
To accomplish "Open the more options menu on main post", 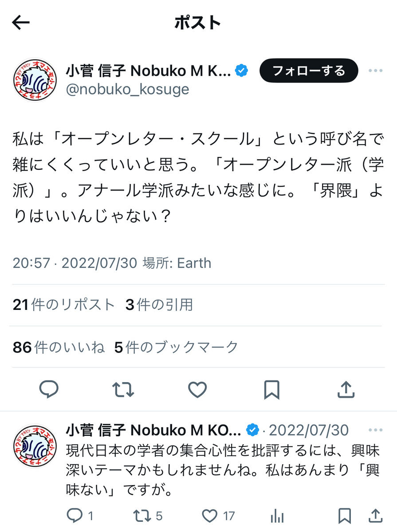I will (375, 70).
